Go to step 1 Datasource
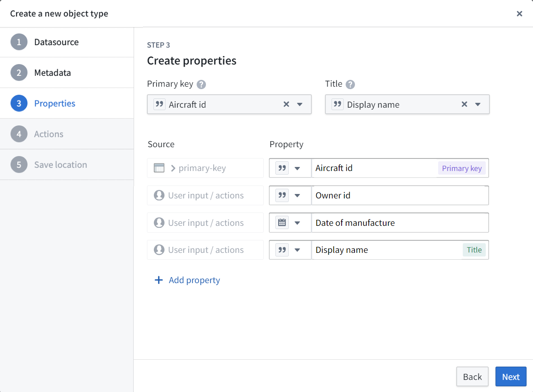This screenshot has width=533, height=392. (67, 42)
